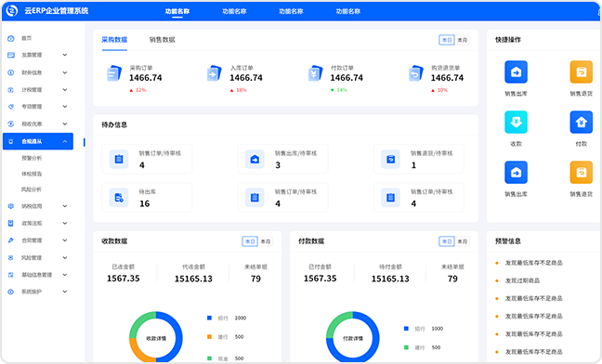Click the 购货退货单 return document icon
This screenshot has height=364, width=602.
point(416,72)
